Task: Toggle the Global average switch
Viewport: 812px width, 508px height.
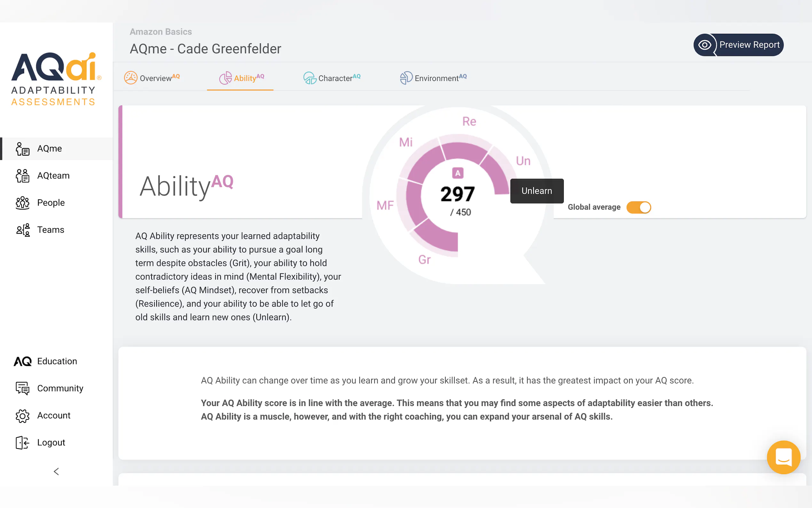Action: tap(638, 207)
